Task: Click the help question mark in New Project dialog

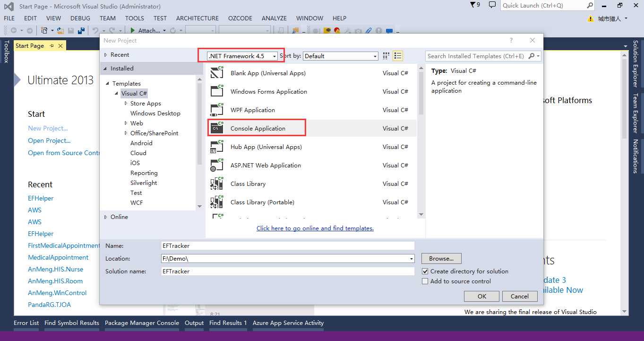Action: pos(511,40)
